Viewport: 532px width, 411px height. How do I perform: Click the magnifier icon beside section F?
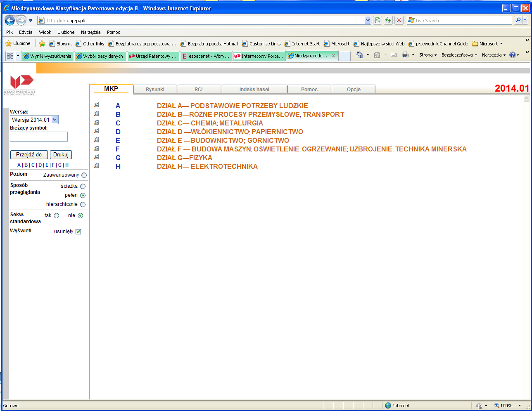click(x=96, y=149)
